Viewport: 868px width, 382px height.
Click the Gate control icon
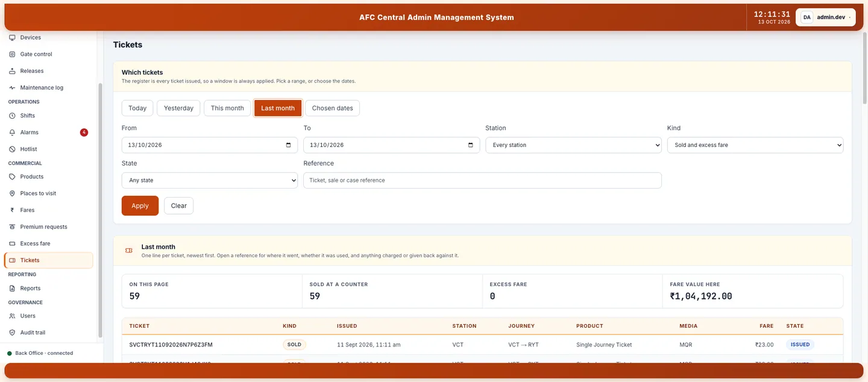(12, 54)
